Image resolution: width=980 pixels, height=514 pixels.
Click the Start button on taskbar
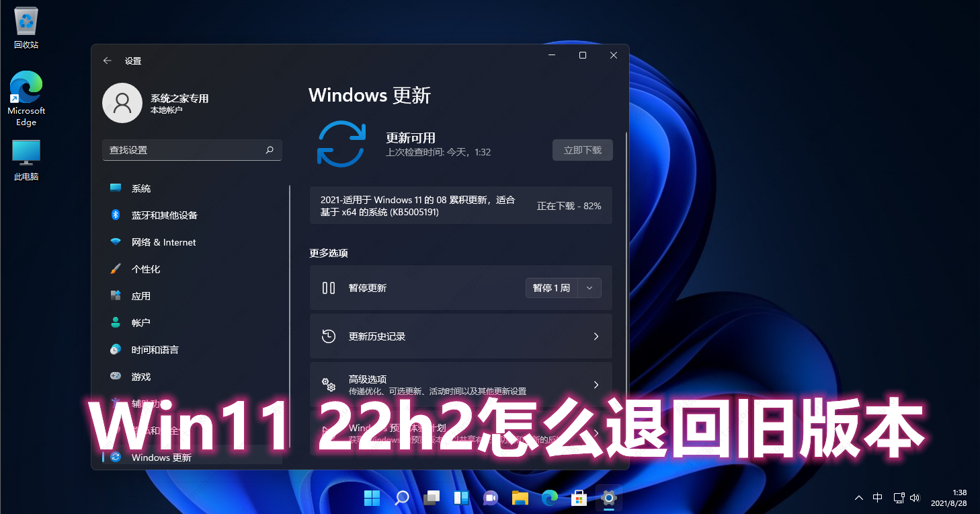(372, 498)
